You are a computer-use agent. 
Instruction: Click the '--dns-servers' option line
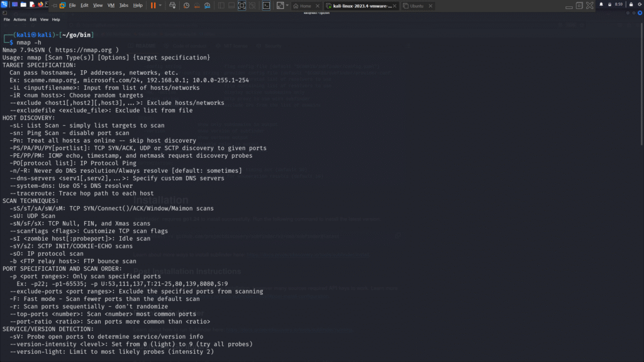pyautogui.click(x=117, y=178)
